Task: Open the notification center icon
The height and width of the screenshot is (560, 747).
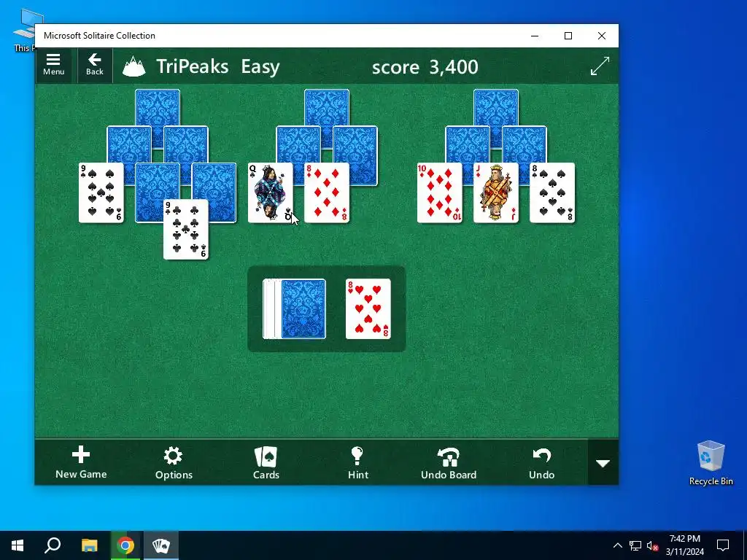Action: pos(723,545)
